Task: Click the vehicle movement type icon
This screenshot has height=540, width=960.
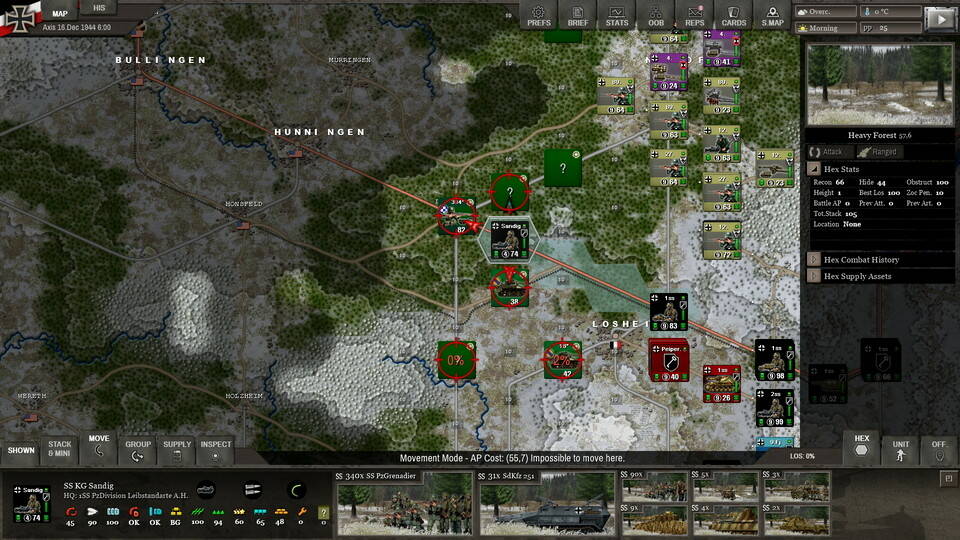Action: [206, 489]
